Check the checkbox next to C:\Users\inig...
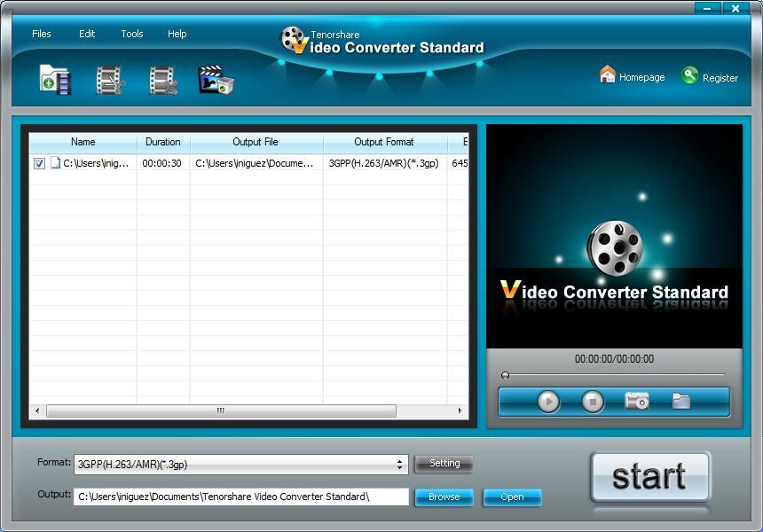 (37, 163)
